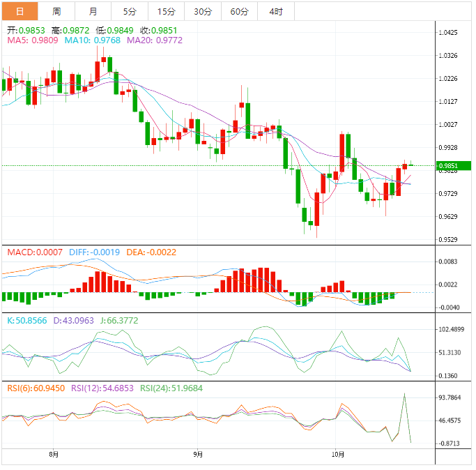476x470 pixels.
Task: Click the 51.3130 KDJ axis label
Action: click(x=450, y=353)
